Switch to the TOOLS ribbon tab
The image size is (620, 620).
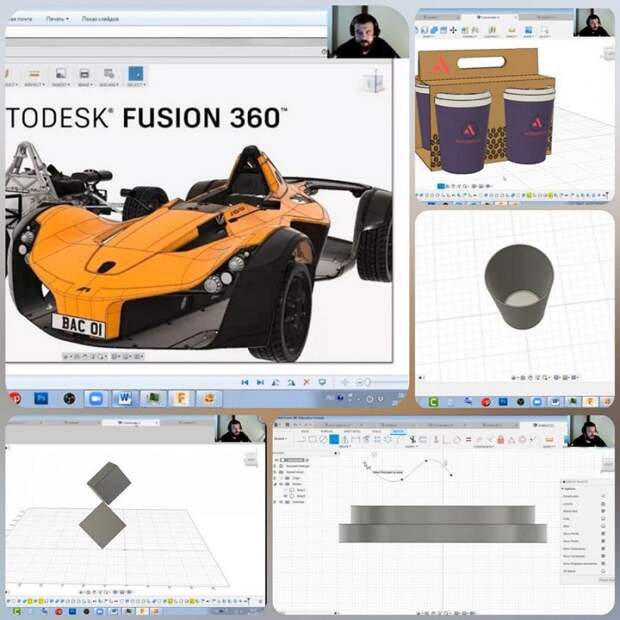(376, 431)
